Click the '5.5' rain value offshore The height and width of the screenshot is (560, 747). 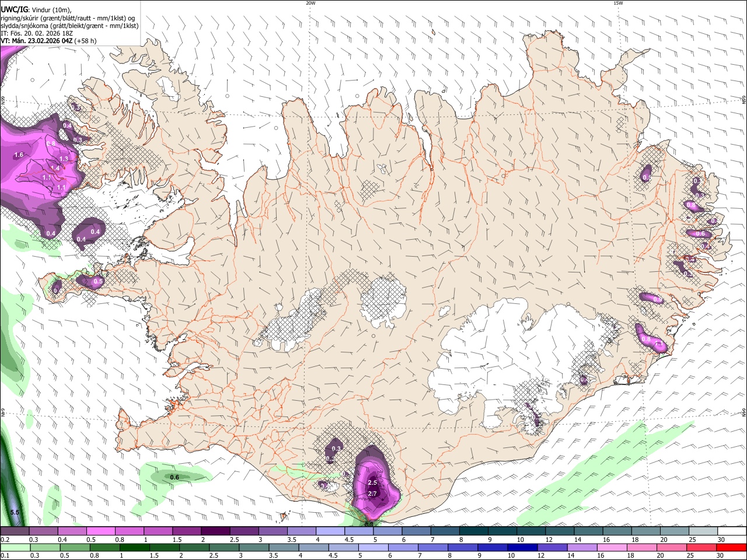(x=15, y=512)
